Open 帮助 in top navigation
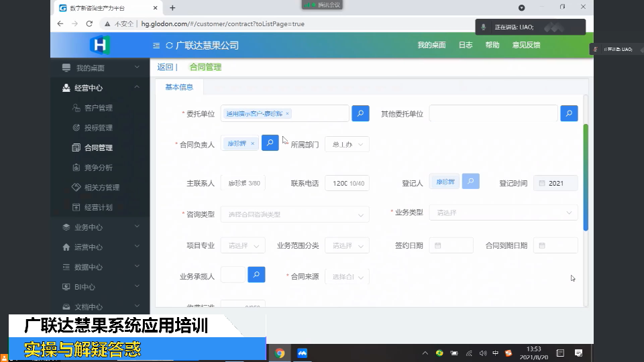The height and width of the screenshot is (362, 644). point(492,46)
